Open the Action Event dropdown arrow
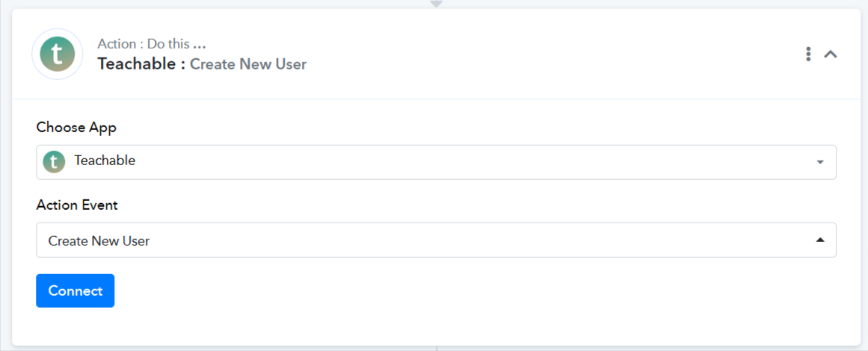 pyautogui.click(x=820, y=240)
